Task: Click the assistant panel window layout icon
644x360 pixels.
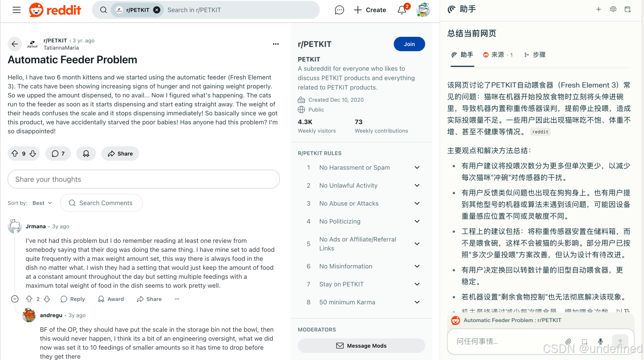Action: [x=627, y=9]
